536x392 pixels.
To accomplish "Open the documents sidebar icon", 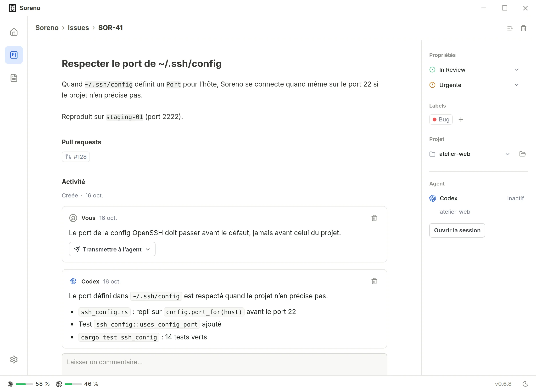I will tap(14, 78).
